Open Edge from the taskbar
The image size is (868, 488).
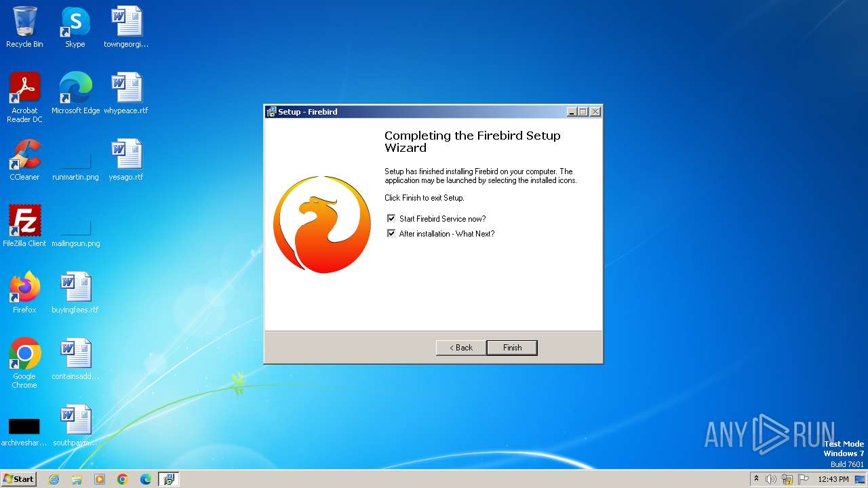[146, 479]
